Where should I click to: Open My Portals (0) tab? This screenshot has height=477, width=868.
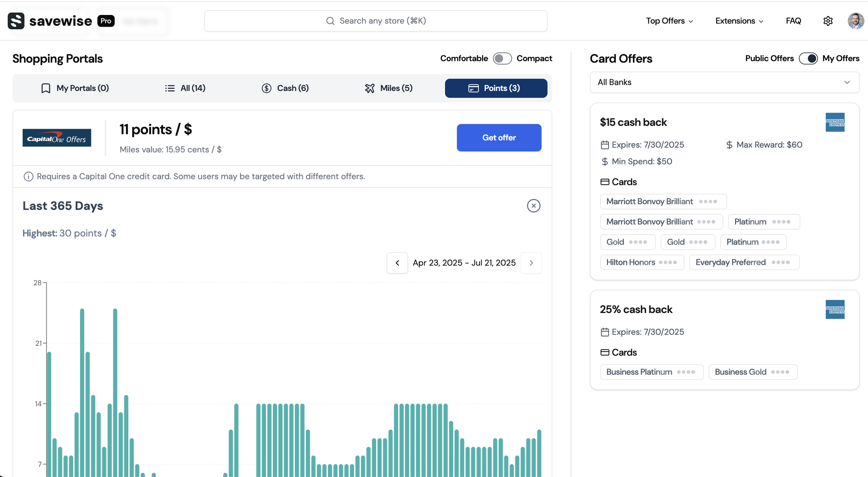click(x=75, y=88)
